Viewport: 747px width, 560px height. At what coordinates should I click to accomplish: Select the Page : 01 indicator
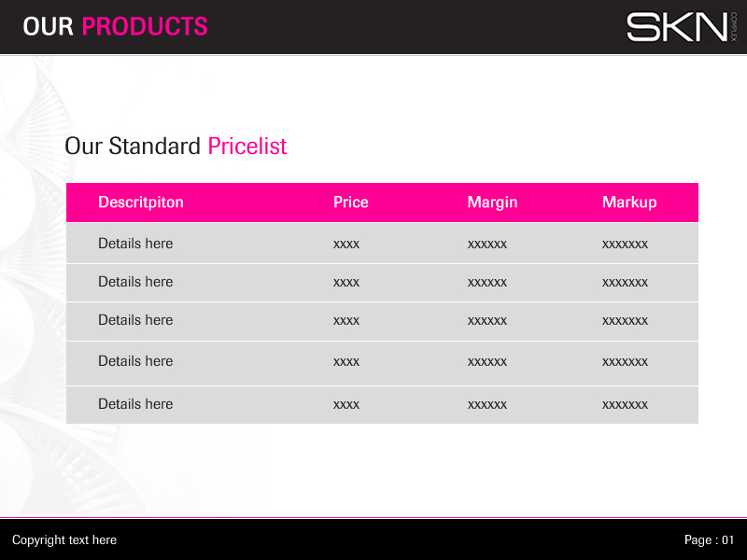pos(710,540)
